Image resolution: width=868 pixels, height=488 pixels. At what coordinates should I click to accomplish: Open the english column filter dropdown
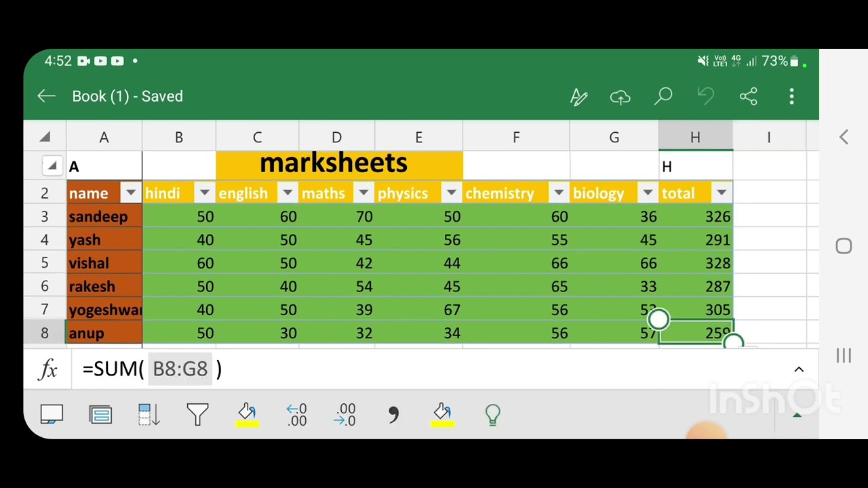(x=288, y=193)
